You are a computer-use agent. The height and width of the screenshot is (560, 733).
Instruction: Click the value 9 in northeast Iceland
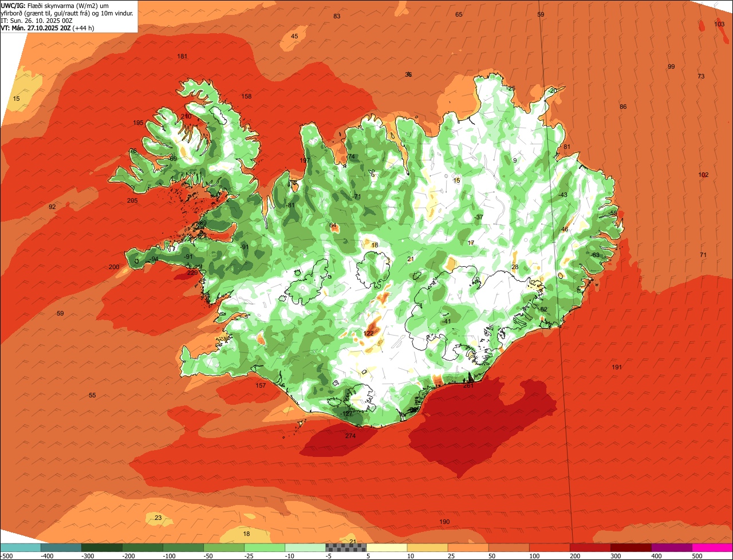point(515,160)
